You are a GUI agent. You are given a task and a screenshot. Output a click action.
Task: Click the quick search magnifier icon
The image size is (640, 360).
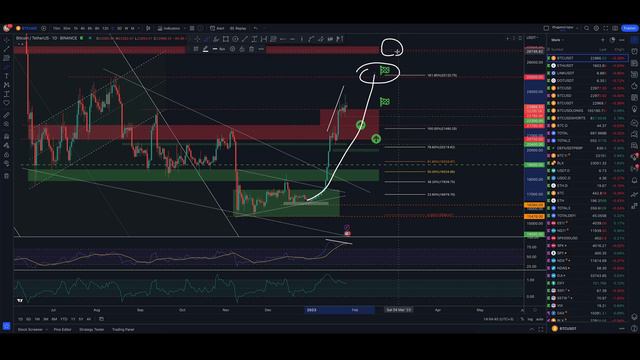[x=587, y=28]
